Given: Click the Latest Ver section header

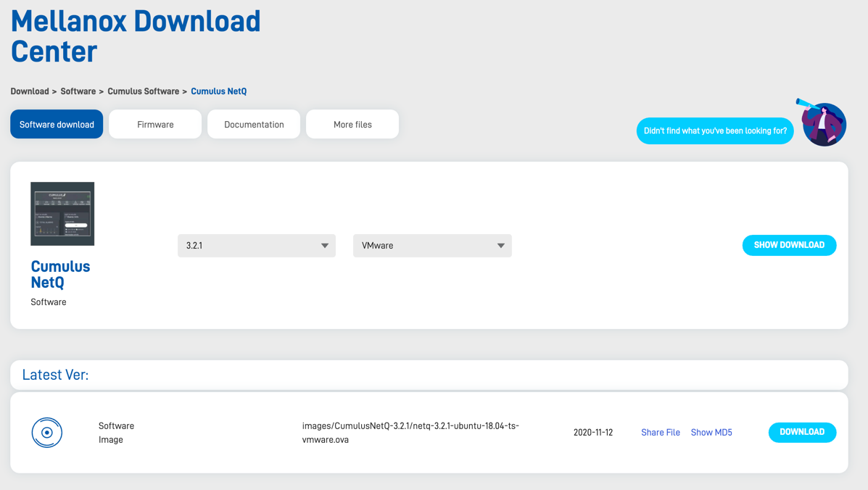Looking at the screenshot, I should coord(55,375).
